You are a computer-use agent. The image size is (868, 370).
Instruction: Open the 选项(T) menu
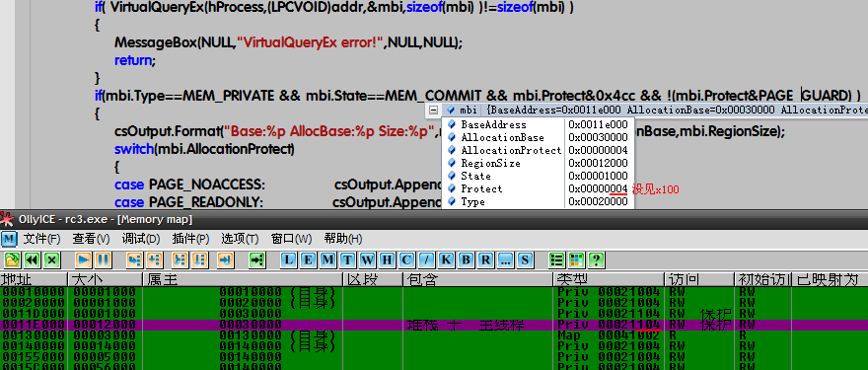[x=241, y=240]
